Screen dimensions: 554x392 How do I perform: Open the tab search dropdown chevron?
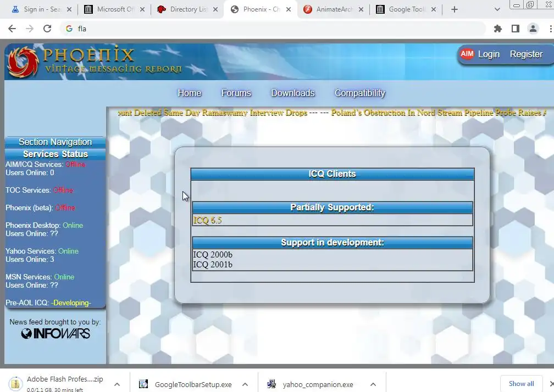click(x=497, y=9)
